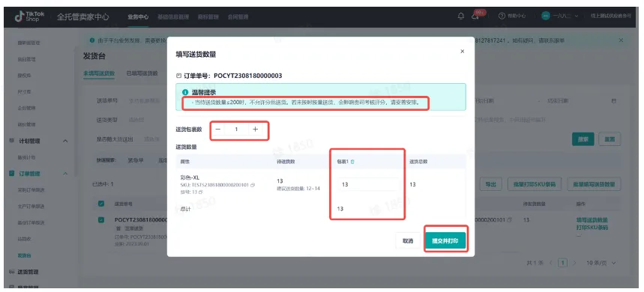The height and width of the screenshot is (292, 644).
Task: Toggle the select-all checkbox in table header
Action: point(101,204)
